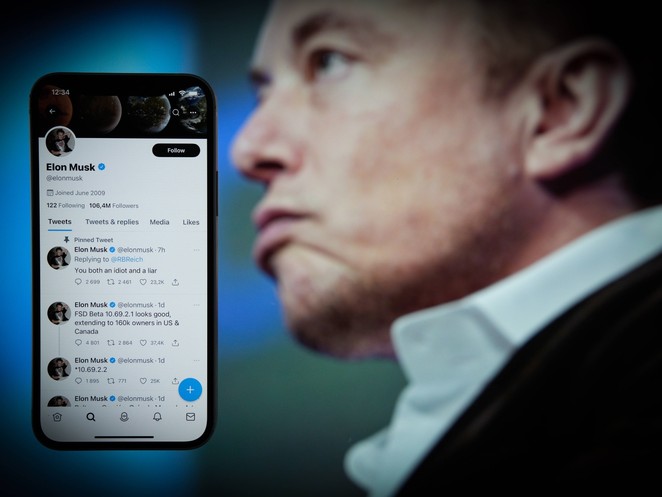Tap the back arrow on profile header
662x497 pixels.
coord(52,111)
